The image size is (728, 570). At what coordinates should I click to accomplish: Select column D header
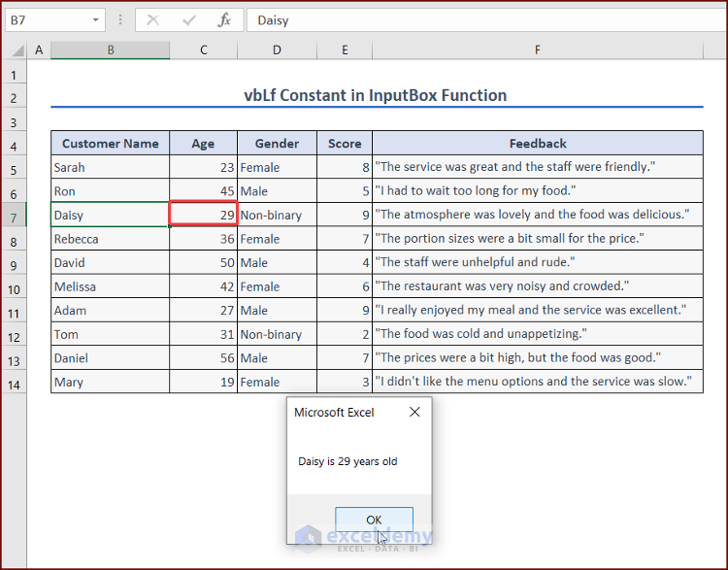(x=277, y=50)
